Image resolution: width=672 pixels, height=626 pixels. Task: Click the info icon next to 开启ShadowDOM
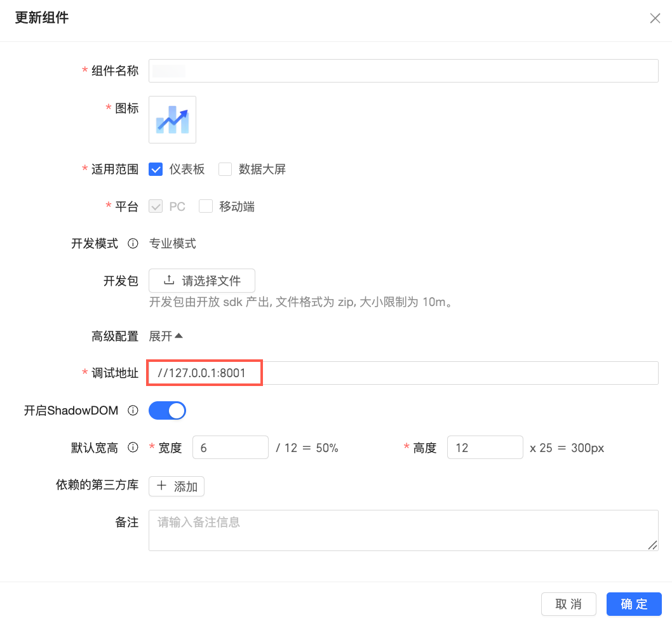point(133,411)
